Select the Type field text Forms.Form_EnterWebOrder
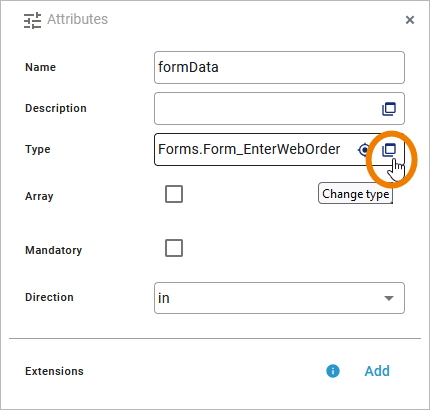430x410 pixels. (x=249, y=149)
